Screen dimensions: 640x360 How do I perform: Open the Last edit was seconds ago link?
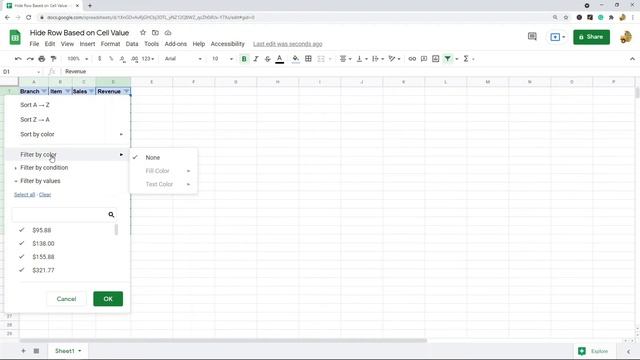click(x=288, y=44)
